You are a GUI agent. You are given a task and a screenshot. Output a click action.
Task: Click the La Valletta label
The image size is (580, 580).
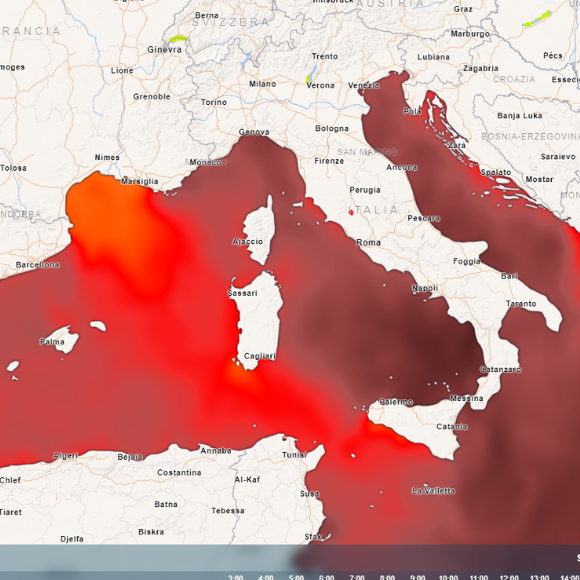434,491
